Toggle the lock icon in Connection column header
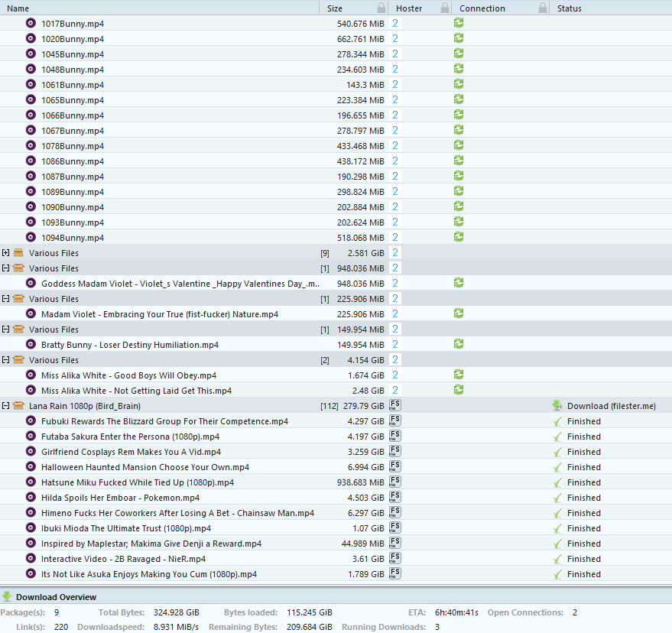 [543, 8]
